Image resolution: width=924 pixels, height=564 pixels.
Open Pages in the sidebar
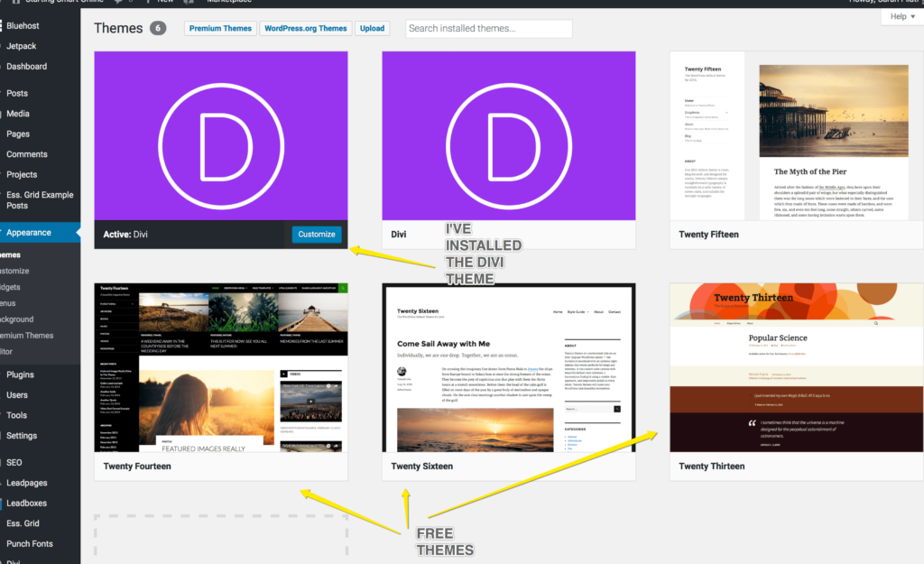pyautogui.click(x=18, y=134)
